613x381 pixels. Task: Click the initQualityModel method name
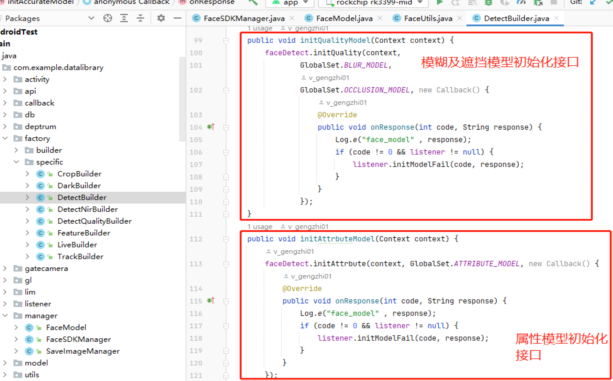pyautogui.click(x=335, y=40)
